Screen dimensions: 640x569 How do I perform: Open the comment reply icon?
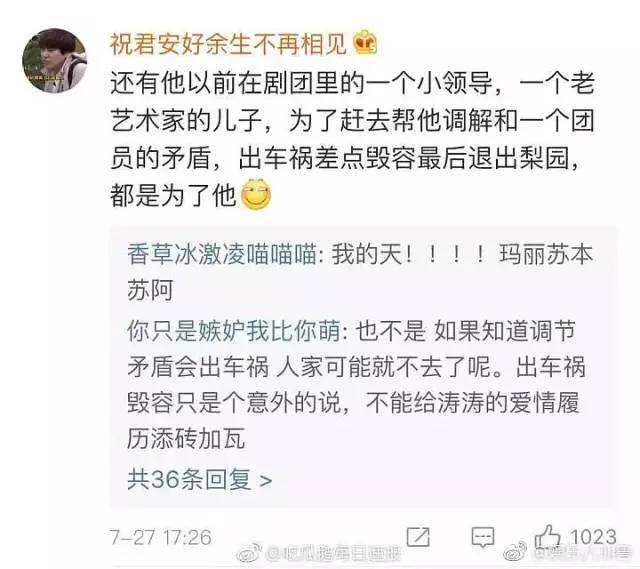point(483,537)
